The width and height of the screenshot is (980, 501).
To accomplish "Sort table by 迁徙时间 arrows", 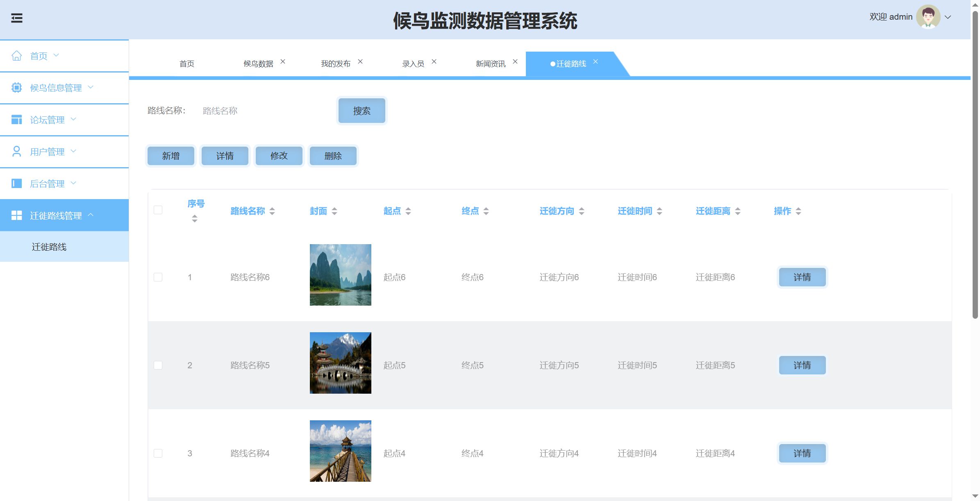I will click(659, 211).
